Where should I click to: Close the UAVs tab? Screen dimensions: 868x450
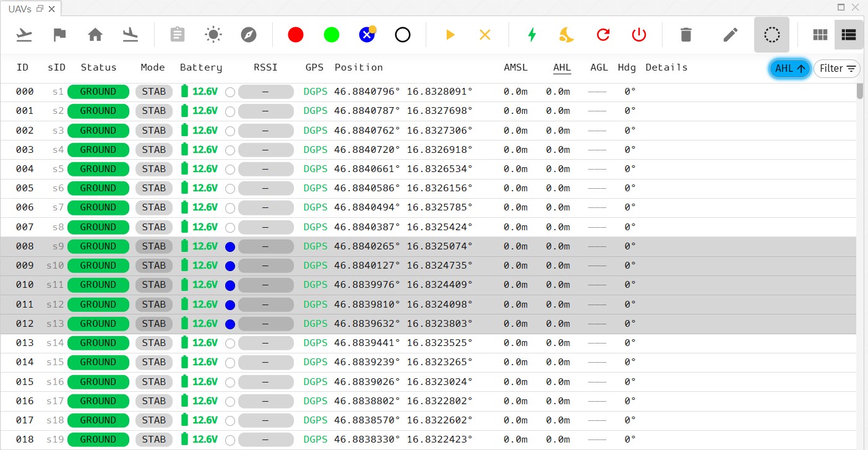[x=51, y=9]
